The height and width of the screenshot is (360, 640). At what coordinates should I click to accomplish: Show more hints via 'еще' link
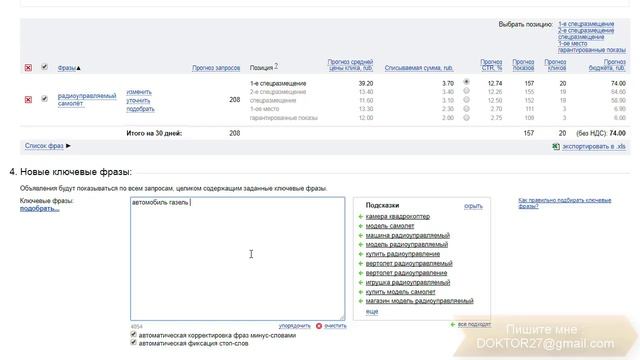[372, 311]
